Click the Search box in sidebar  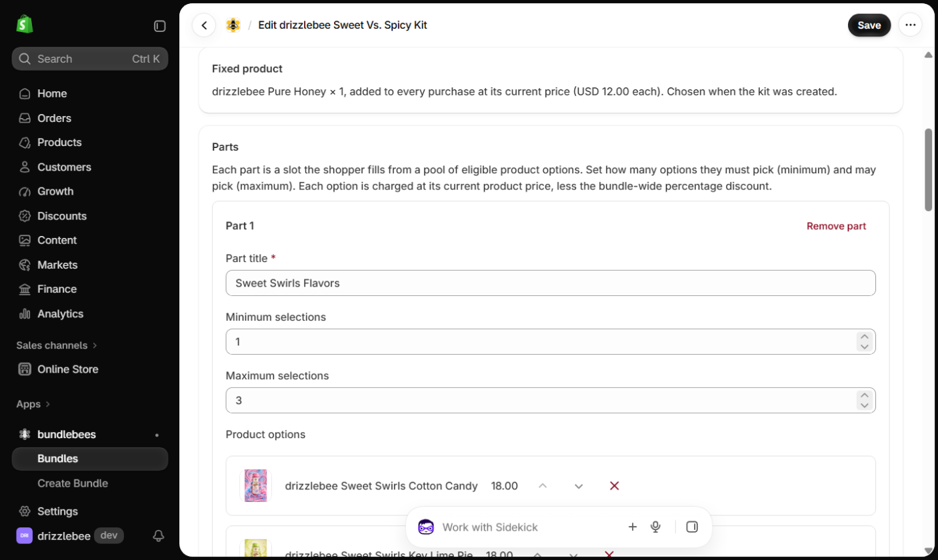[90, 59]
